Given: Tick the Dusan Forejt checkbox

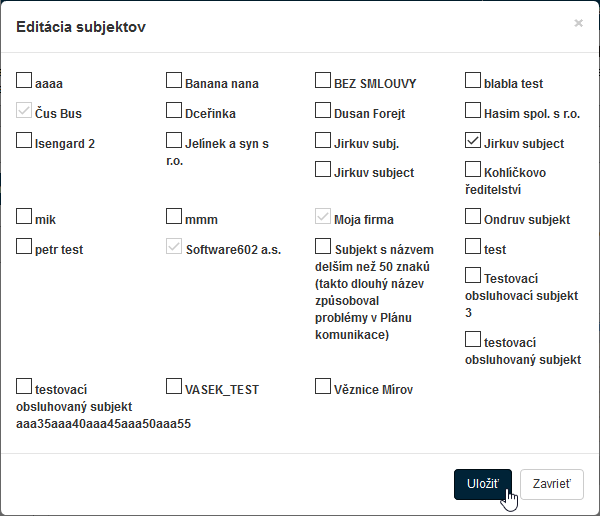Looking at the screenshot, I should [x=323, y=111].
